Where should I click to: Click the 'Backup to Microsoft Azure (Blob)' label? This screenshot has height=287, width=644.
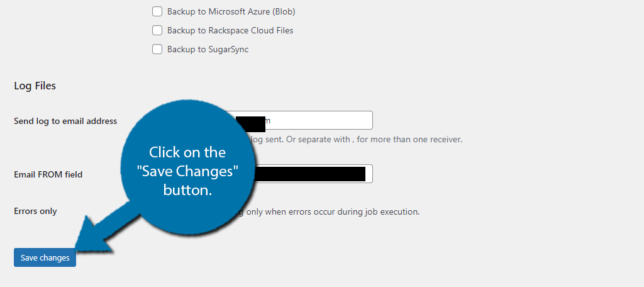[231, 11]
